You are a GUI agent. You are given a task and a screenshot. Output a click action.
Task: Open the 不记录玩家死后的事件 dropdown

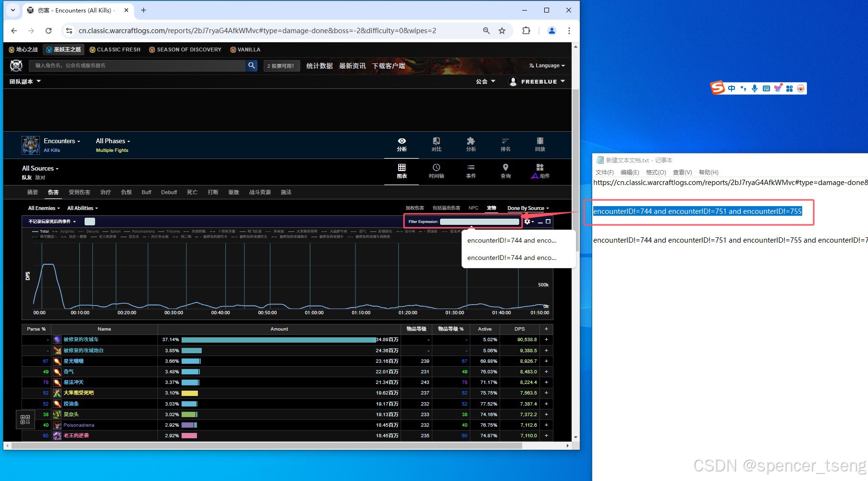click(x=52, y=222)
